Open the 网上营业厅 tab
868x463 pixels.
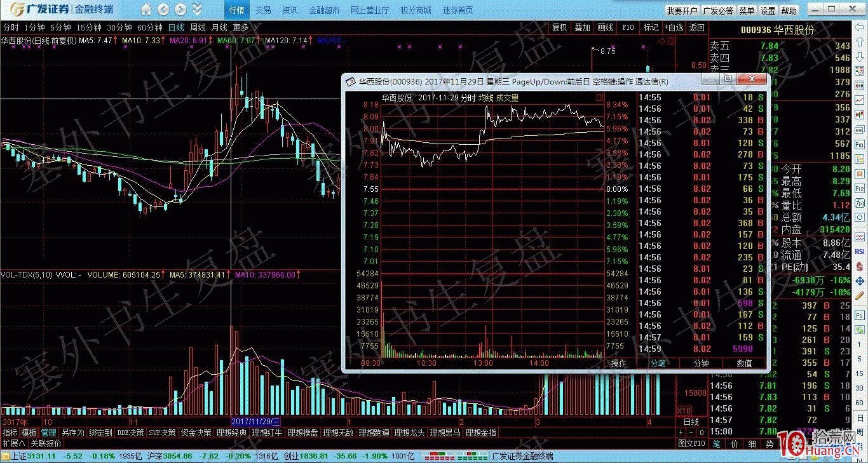[370, 10]
